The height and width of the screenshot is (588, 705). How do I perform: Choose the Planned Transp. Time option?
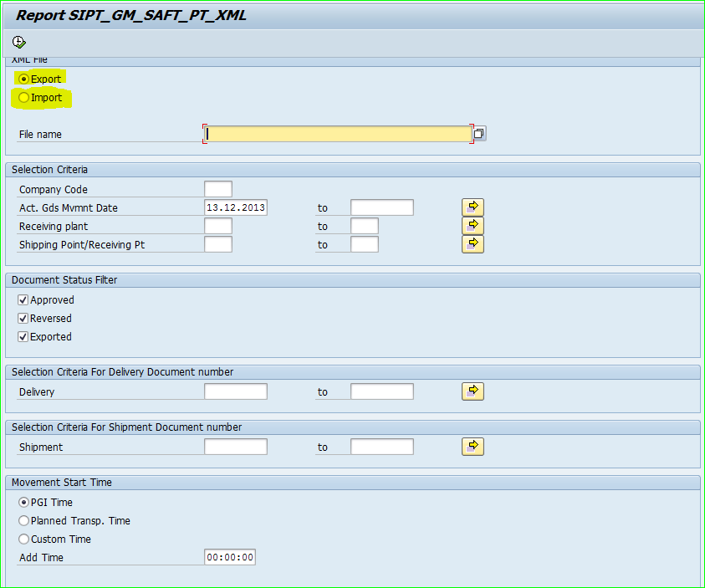23,521
